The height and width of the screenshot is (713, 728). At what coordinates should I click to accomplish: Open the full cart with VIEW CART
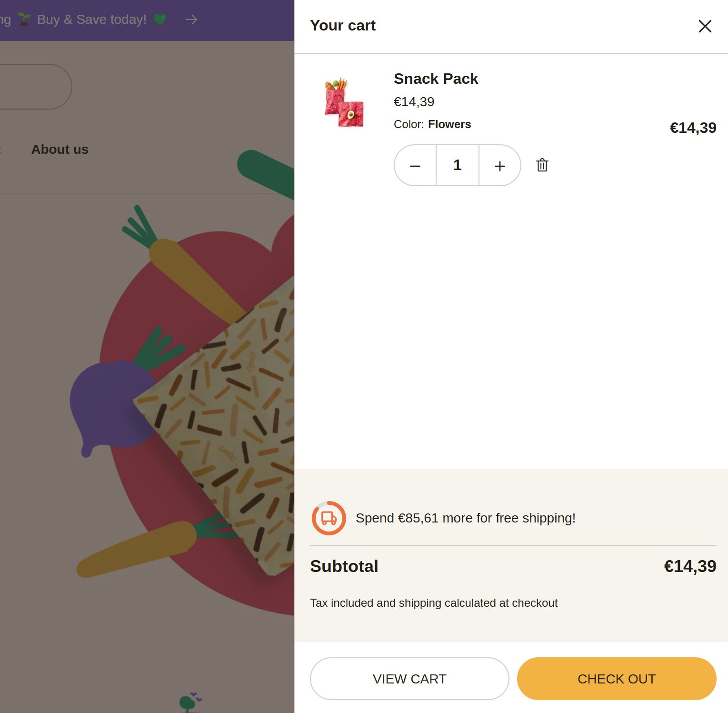409,678
